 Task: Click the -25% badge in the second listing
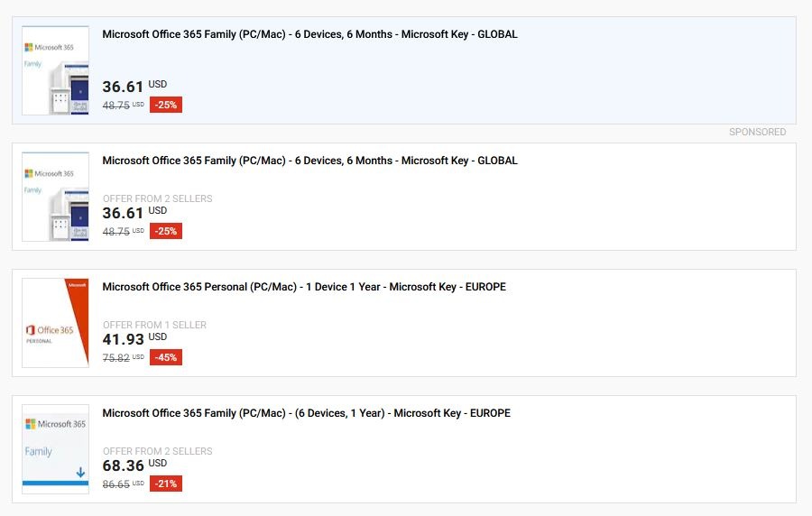tap(166, 231)
